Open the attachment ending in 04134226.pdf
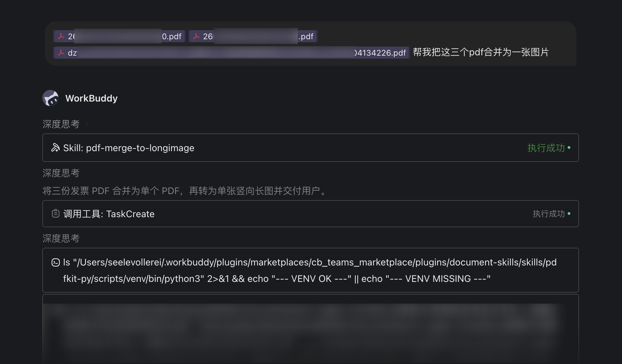This screenshot has width=622, height=364. (x=231, y=53)
